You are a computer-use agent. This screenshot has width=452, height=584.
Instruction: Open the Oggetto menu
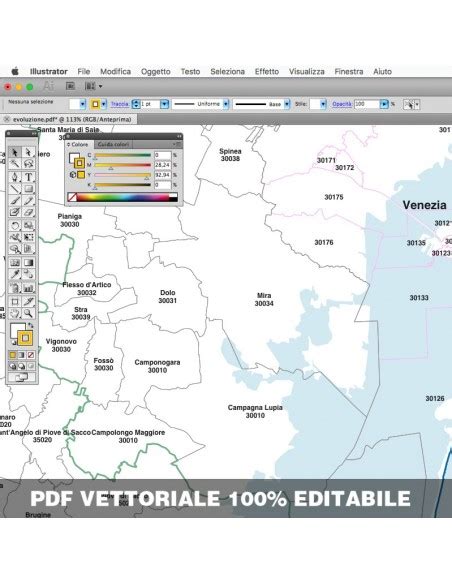point(156,72)
